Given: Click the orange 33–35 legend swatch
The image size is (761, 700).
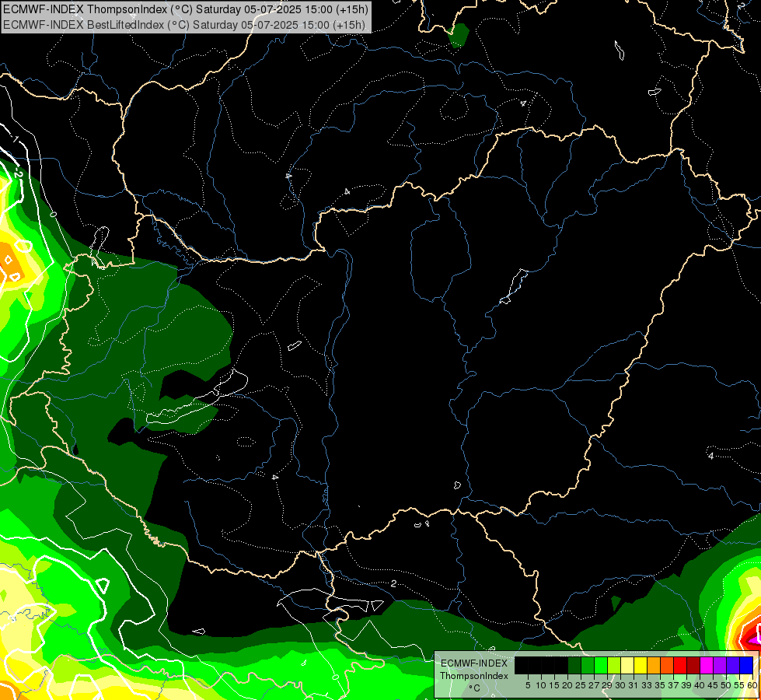Looking at the screenshot, I should pos(654,665).
